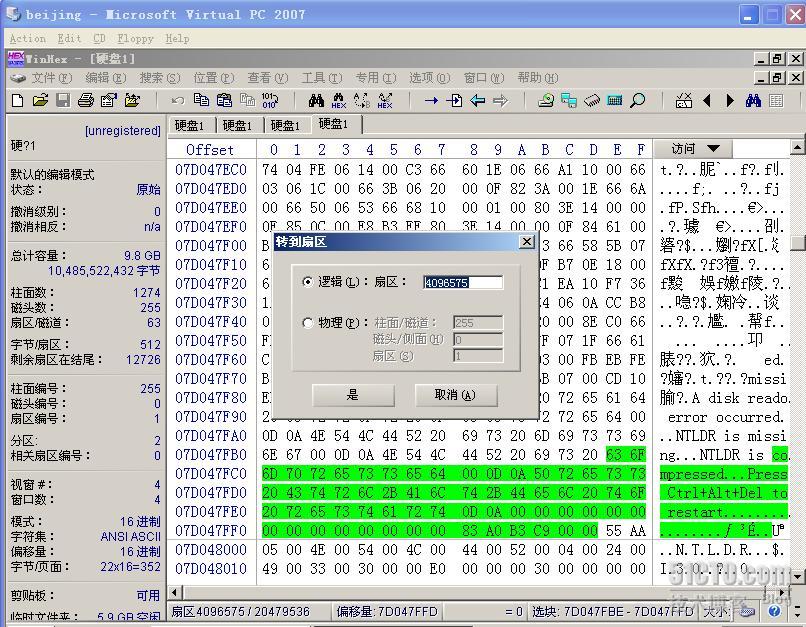Save using the floppy disk toolbar icon

pos(63,100)
